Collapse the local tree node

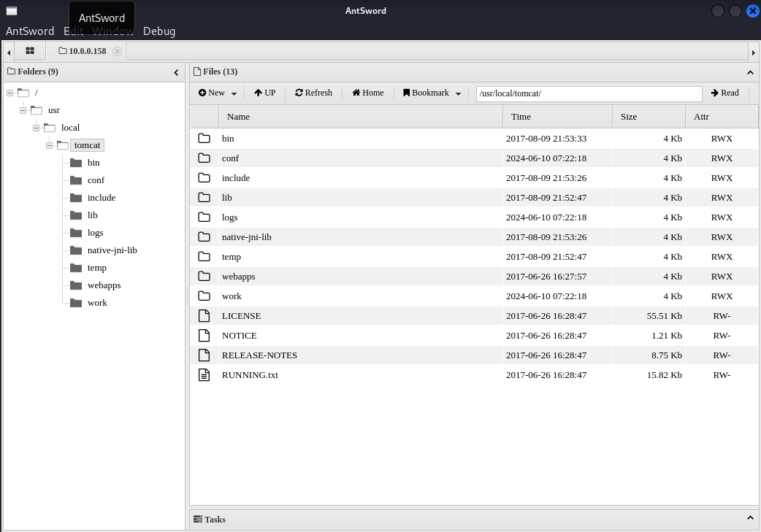(36, 128)
